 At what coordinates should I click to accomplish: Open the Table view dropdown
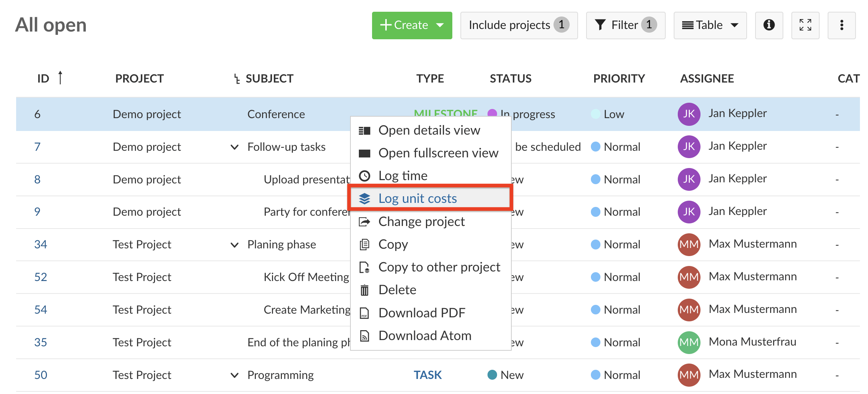click(710, 25)
